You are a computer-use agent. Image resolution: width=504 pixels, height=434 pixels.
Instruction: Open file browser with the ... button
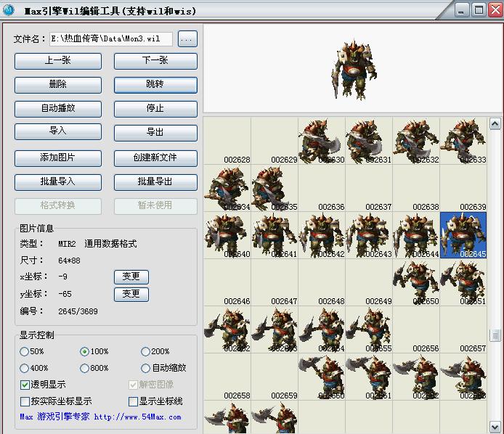(187, 39)
